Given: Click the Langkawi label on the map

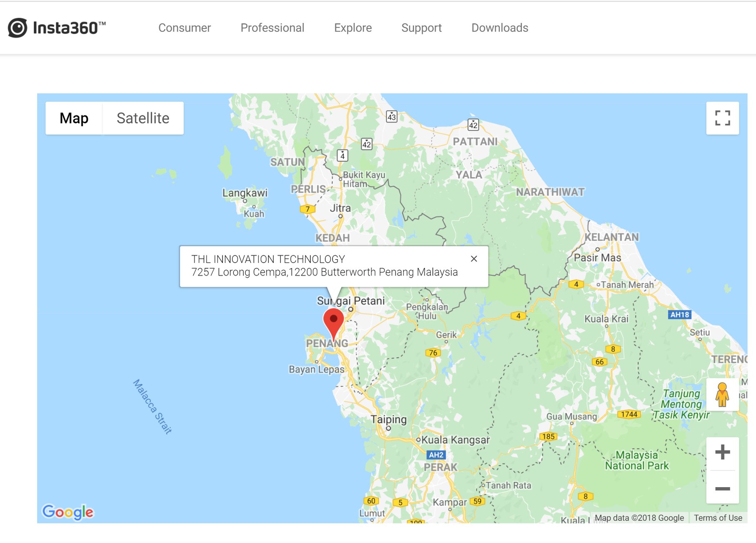Looking at the screenshot, I should tap(245, 193).
